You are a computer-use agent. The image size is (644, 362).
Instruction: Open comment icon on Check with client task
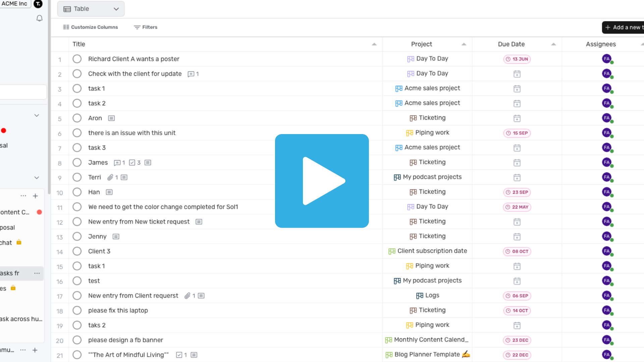191,74
